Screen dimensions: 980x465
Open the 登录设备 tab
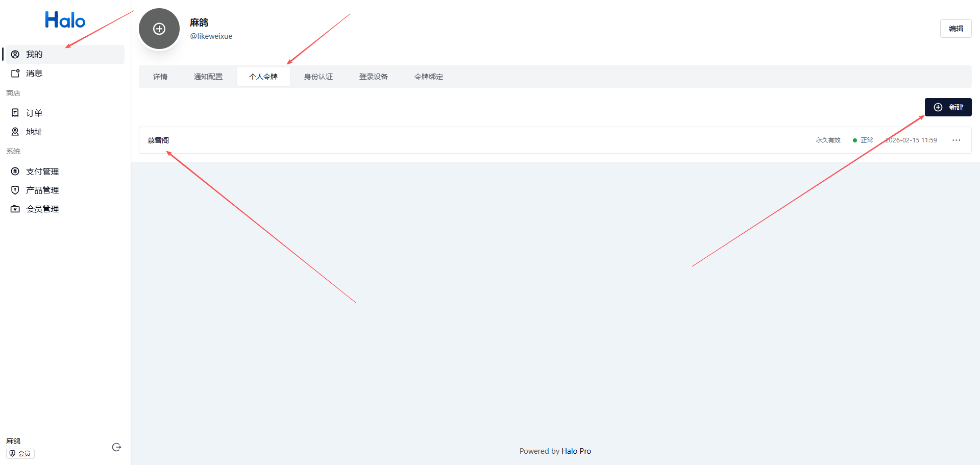374,77
